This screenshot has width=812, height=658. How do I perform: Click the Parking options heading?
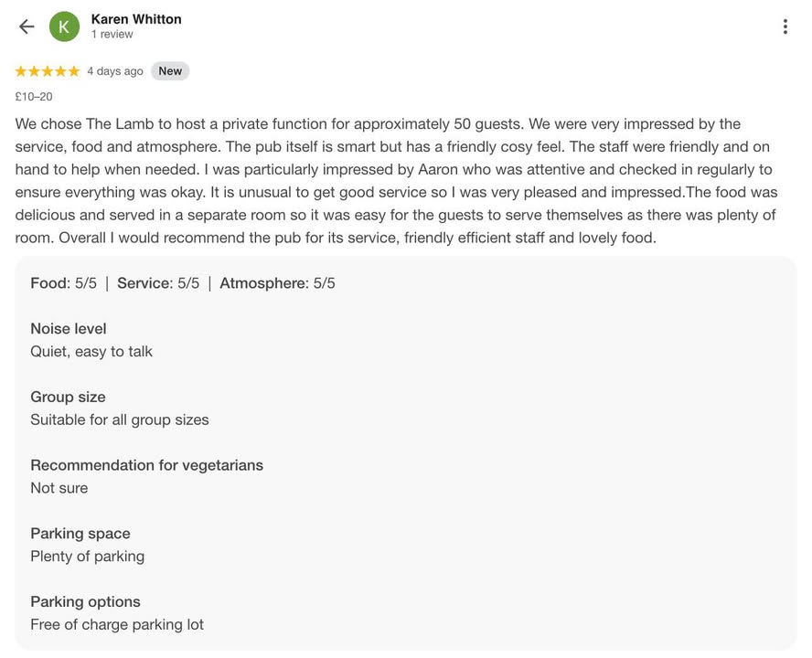click(87, 602)
